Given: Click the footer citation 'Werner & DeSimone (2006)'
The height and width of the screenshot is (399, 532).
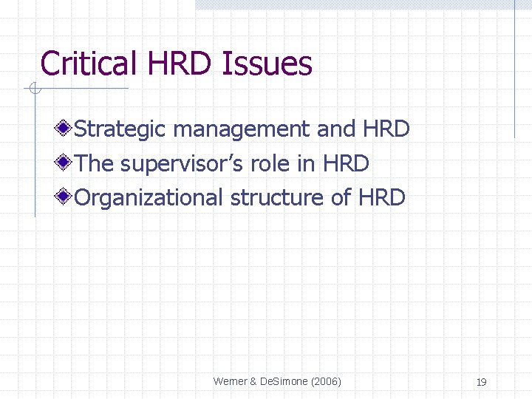Looking at the screenshot, I should coord(277,381).
